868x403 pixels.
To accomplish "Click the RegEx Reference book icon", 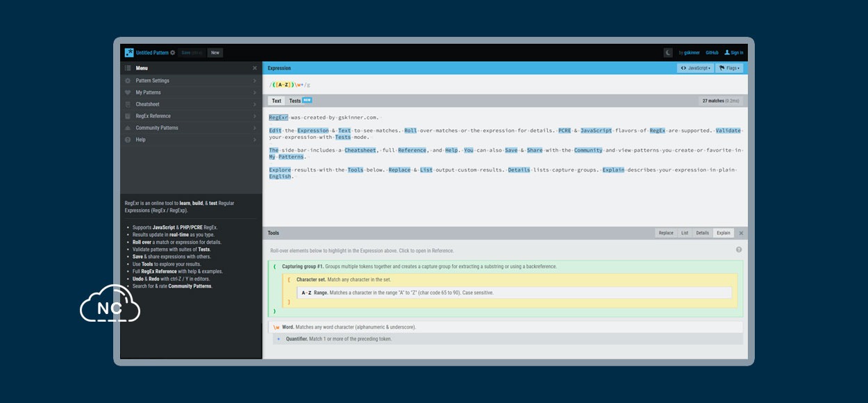I will (x=128, y=116).
